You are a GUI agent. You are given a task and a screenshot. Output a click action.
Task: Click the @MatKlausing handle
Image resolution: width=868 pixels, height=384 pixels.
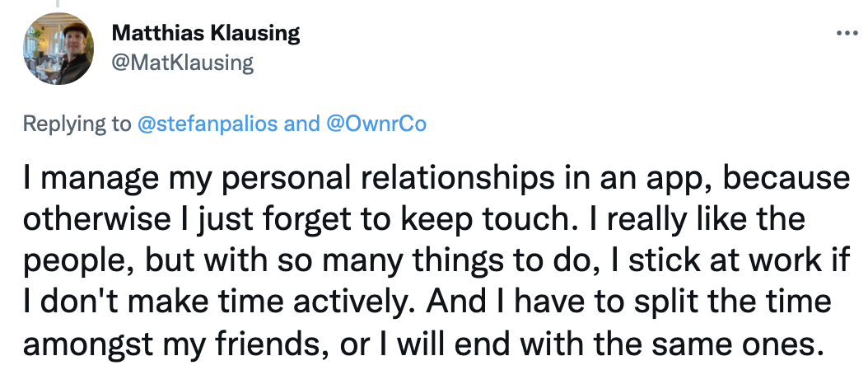click(182, 63)
